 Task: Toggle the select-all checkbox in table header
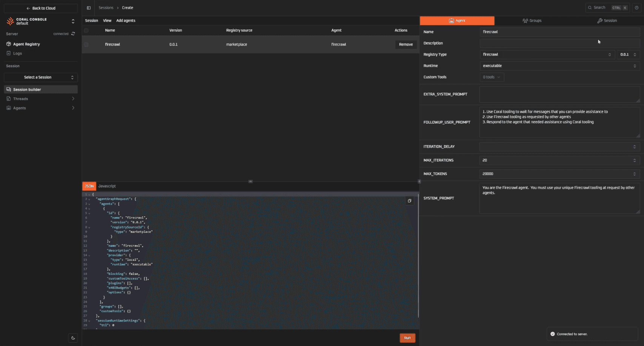86,31
